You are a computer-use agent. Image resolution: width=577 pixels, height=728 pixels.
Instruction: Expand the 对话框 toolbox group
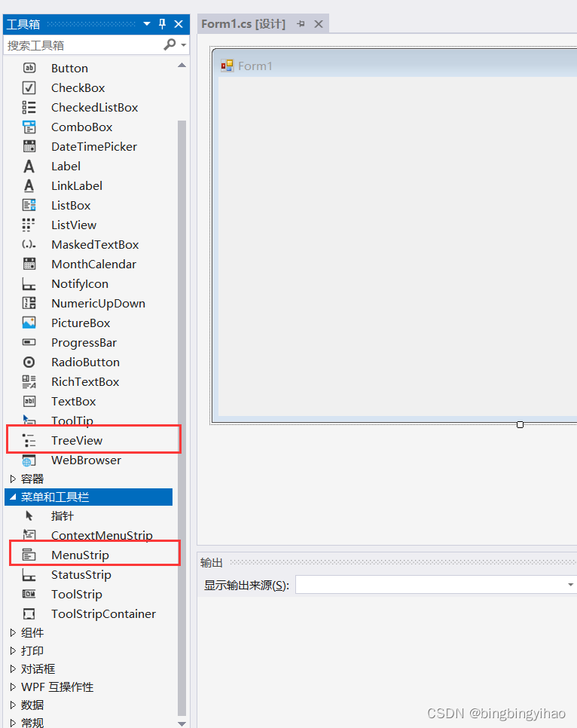(13, 668)
